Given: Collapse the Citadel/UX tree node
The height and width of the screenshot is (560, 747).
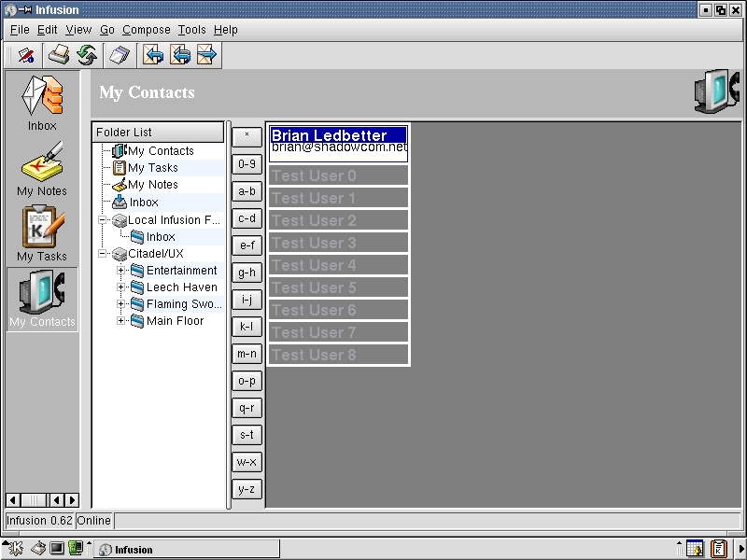Looking at the screenshot, I should tap(103, 254).
